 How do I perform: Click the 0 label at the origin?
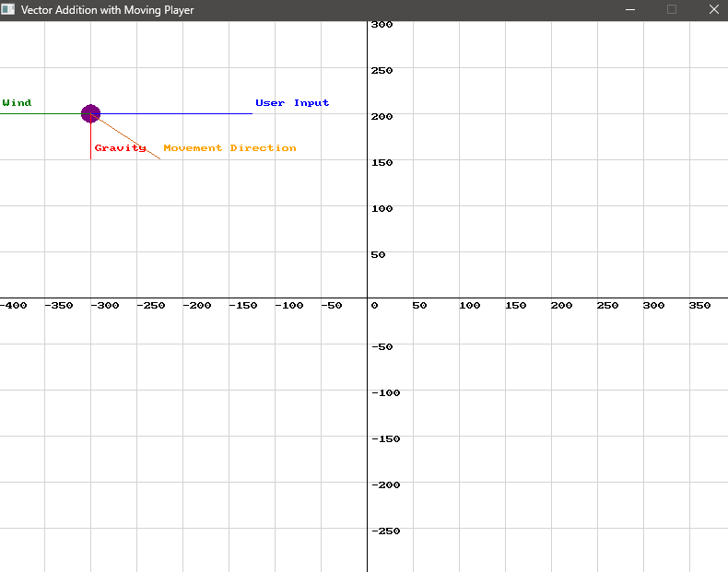(374, 306)
